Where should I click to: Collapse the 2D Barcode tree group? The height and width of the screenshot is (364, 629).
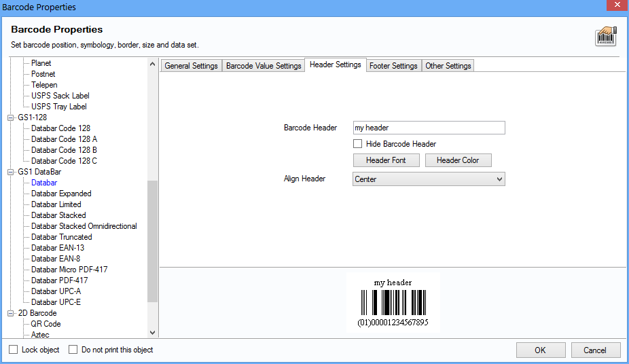tap(10, 314)
